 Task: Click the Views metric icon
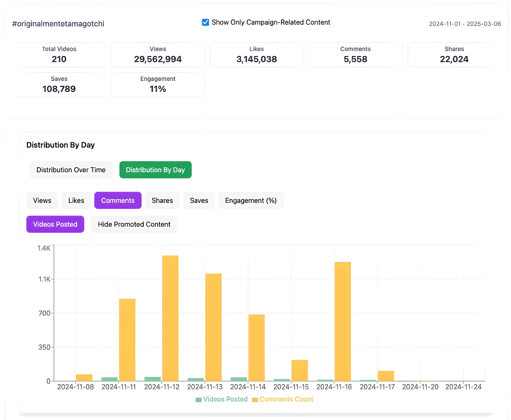[x=42, y=200]
